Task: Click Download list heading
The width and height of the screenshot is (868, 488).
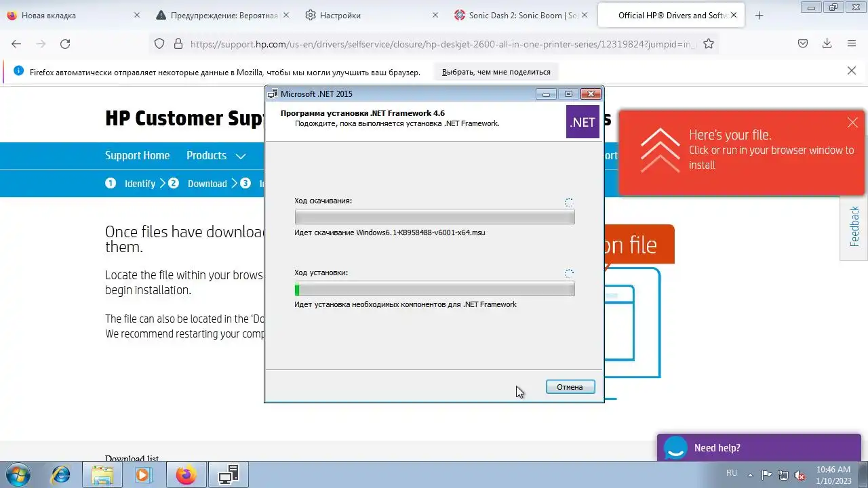Action: (x=132, y=457)
